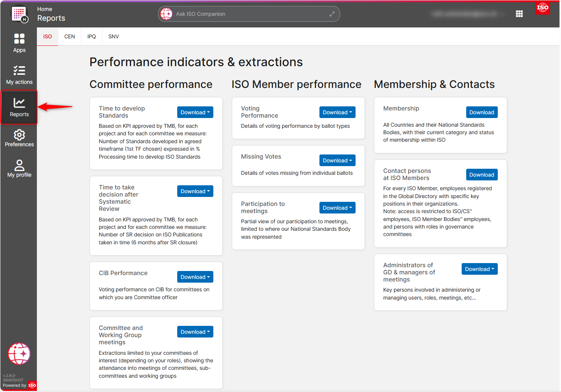Expand the Ask ISO Companion search box
This screenshot has height=392, width=561.
(x=332, y=14)
